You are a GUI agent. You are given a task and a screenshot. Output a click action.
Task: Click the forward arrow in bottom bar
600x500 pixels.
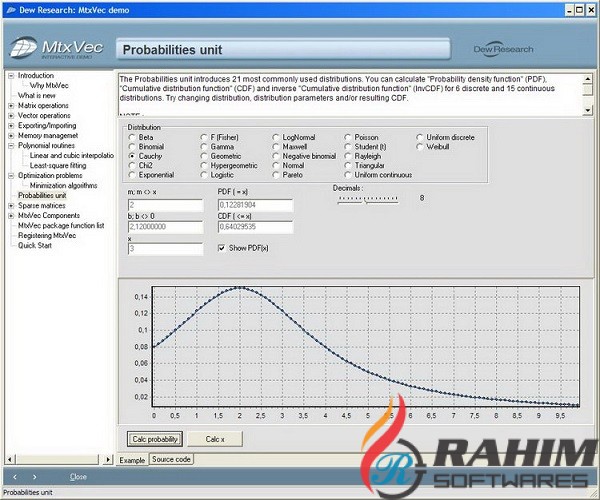[x=34, y=477]
